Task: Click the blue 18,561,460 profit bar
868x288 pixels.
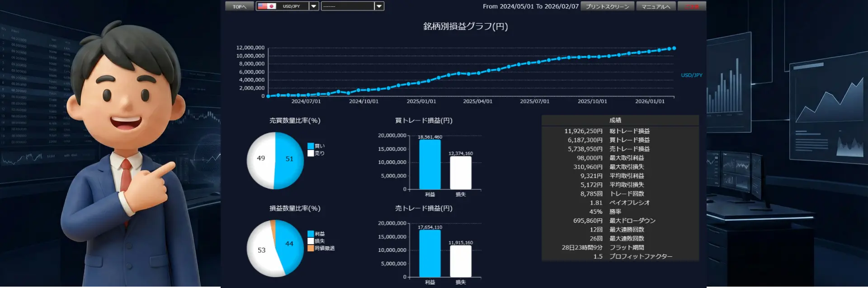Action: tap(429, 164)
